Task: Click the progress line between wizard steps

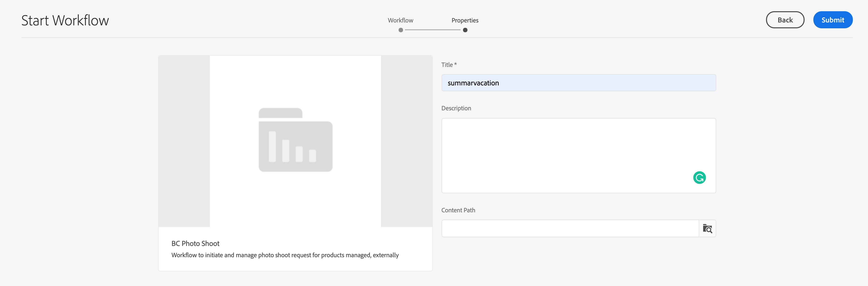Action: [x=433, y=30]
